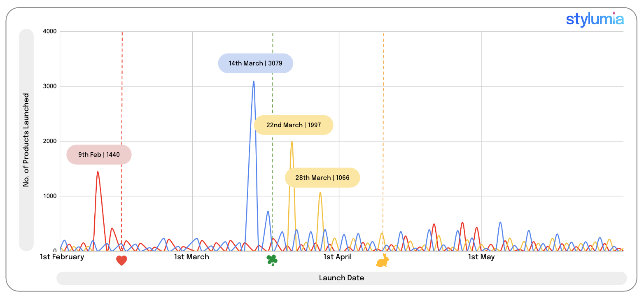The width and height of the screenshot is (644, 298).
Task: Click the 1st February axis label
Action: point(62,257)
